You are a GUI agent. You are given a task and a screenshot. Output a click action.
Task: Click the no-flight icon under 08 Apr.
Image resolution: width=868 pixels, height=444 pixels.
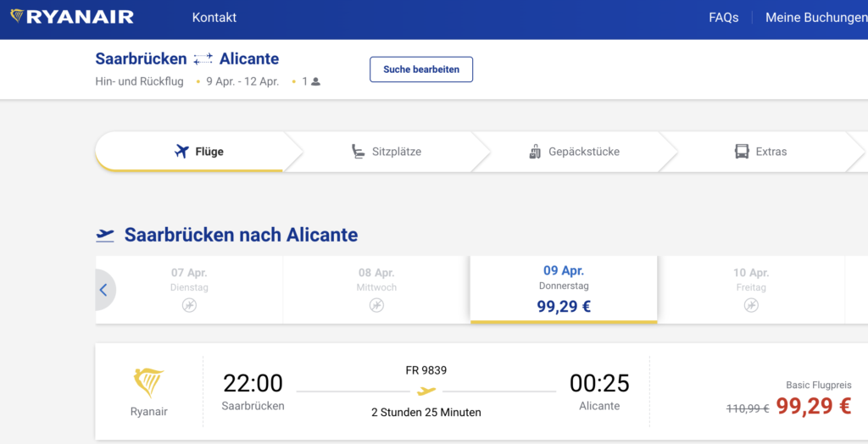[x=376, y=305]
